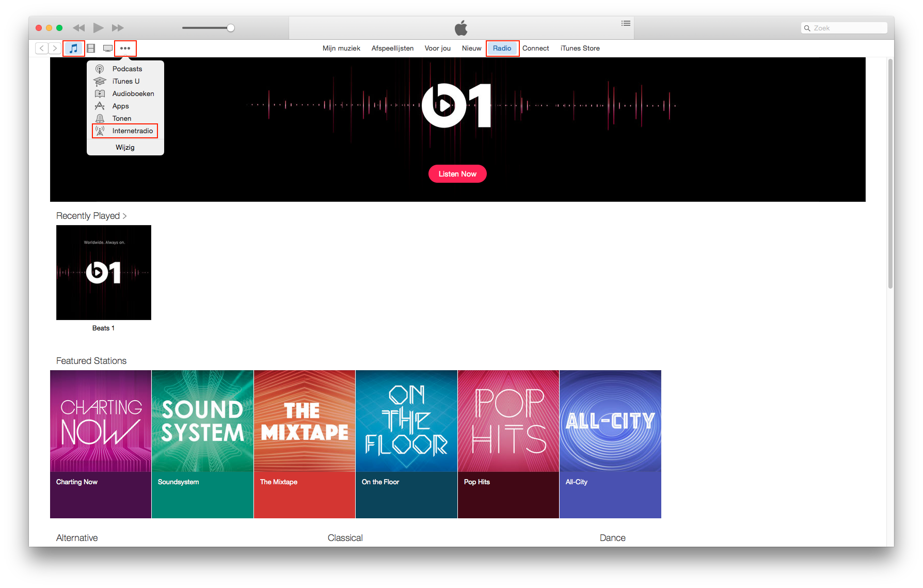Select the TV Shows screen icon
Screen dimensions: 923x588
107,49
